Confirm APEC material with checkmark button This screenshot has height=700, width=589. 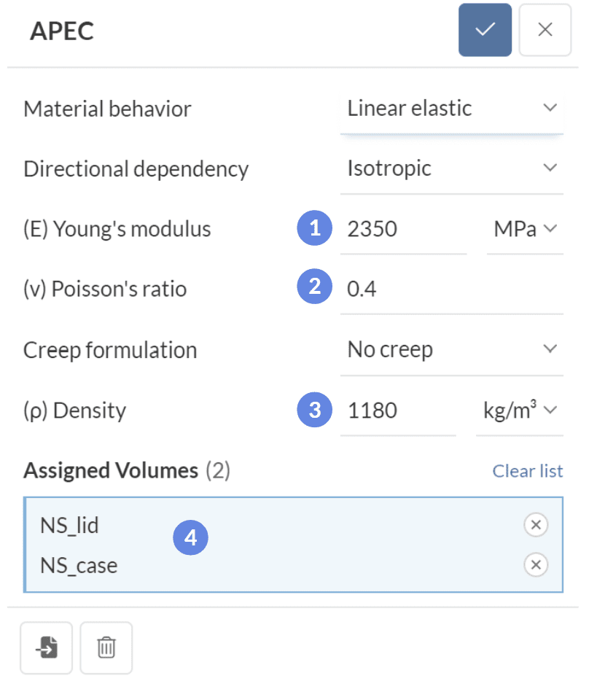click(485, 30)
